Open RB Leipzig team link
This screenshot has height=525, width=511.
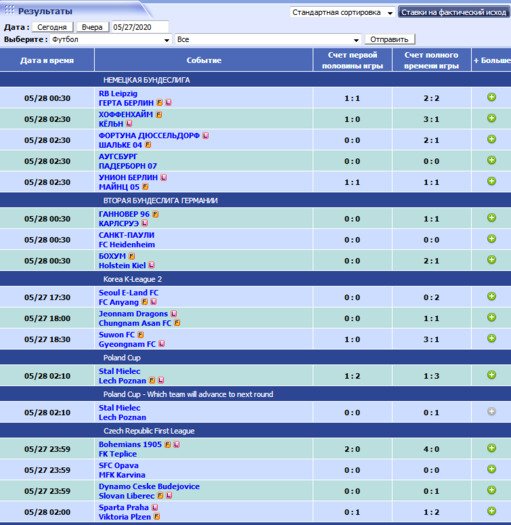click(118, 93)
